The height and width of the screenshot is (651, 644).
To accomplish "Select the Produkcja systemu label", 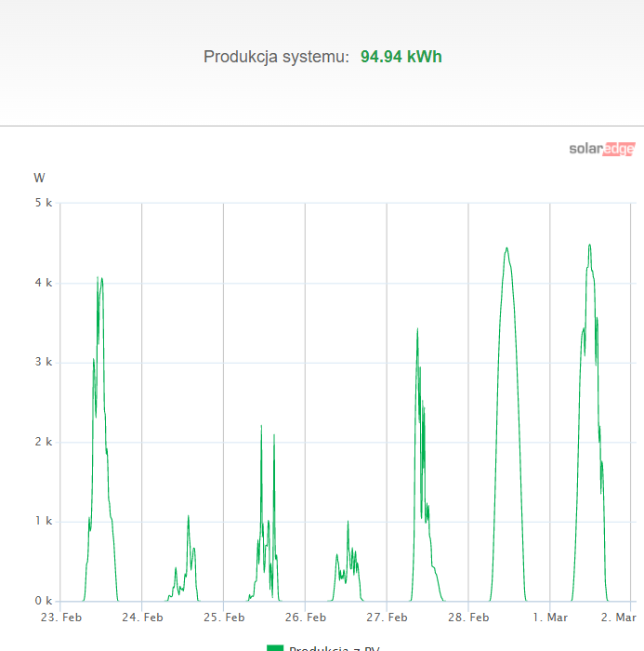I will point(276,57).
